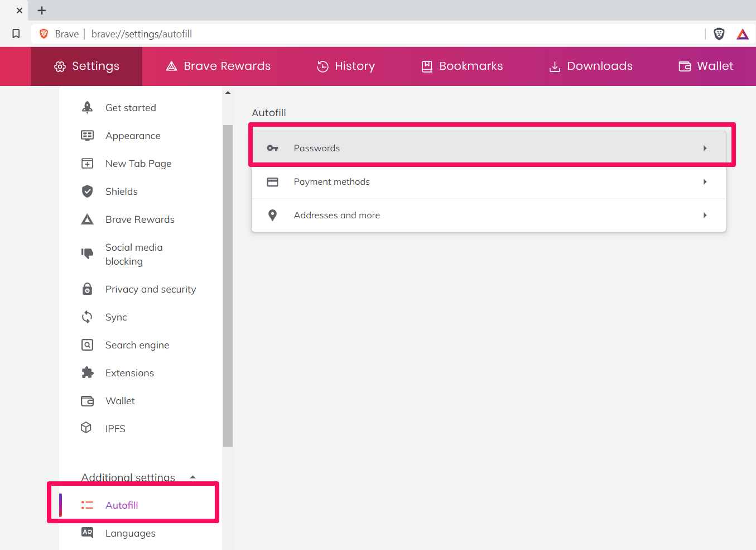Open the Passwords row

pyautogui.click(x=489, y=148)
